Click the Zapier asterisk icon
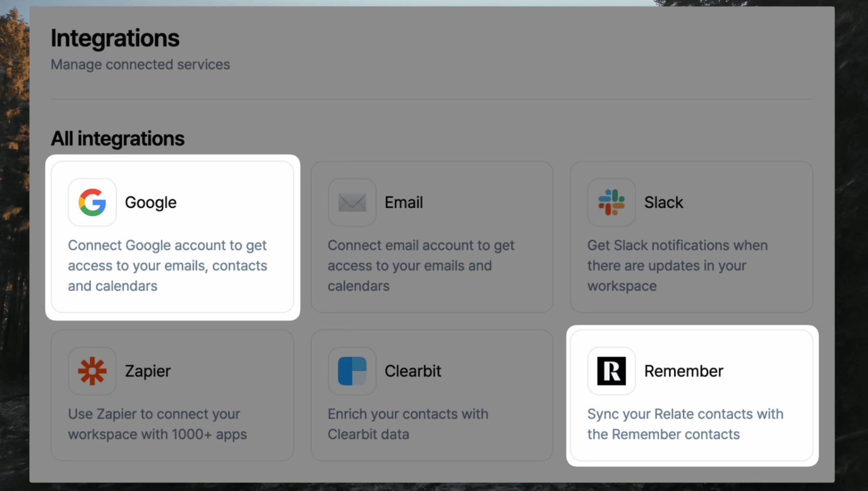 [92, 371]
